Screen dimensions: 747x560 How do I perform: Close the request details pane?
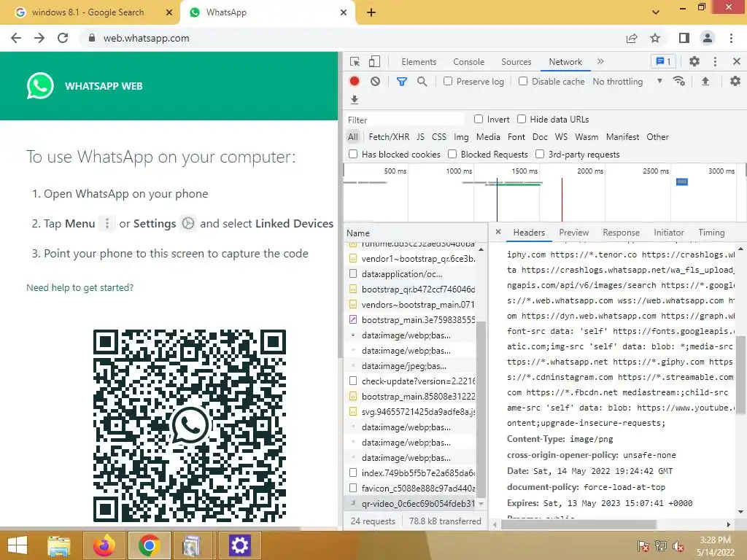click(498, 232)
